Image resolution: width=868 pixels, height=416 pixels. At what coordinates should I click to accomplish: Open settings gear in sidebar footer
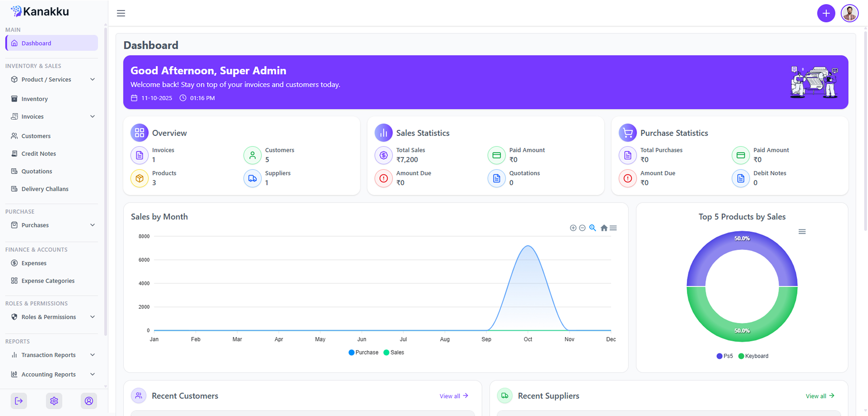pyautogui.click(x=54, y=401)
